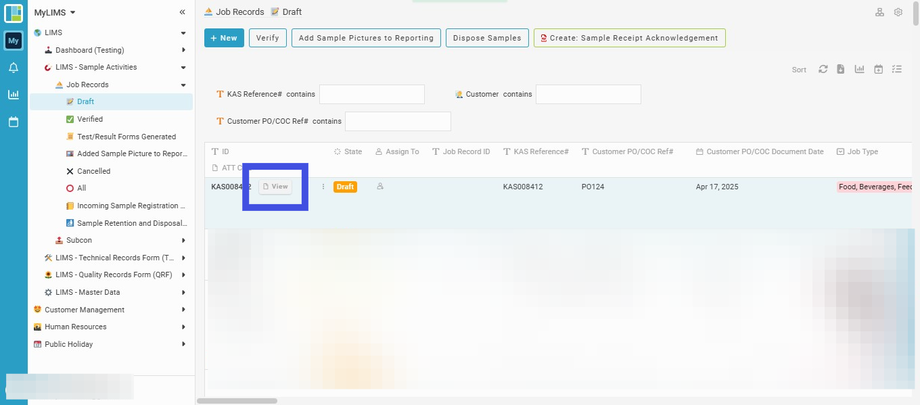Select the Draft tree item
This screenshot has height=405, width=920.
(x=111, y=102)
